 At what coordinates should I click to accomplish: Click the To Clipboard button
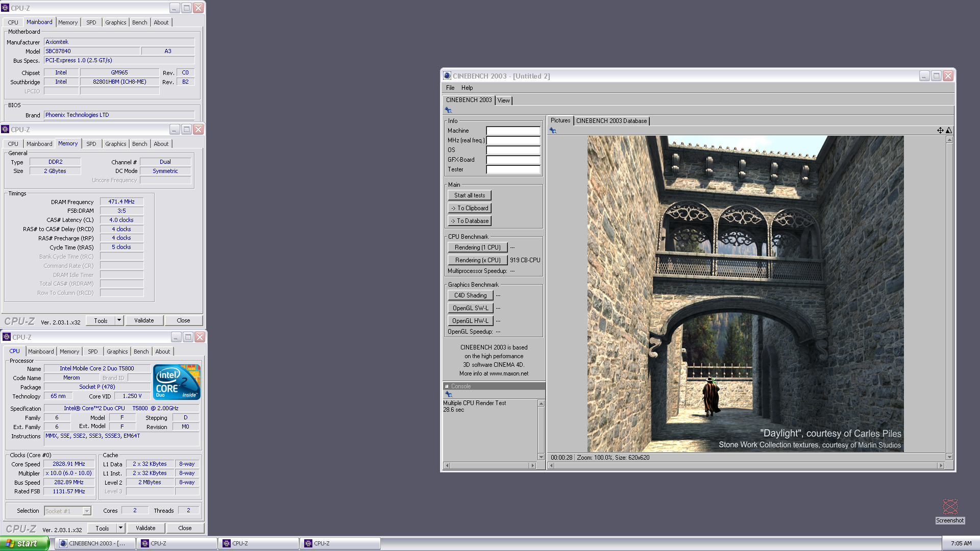(x=470, y=208)
